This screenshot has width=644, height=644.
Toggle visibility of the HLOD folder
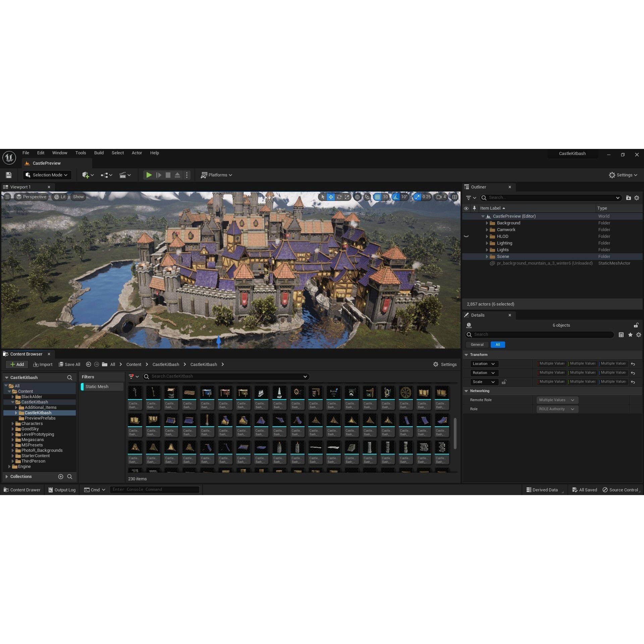point(466,236)
